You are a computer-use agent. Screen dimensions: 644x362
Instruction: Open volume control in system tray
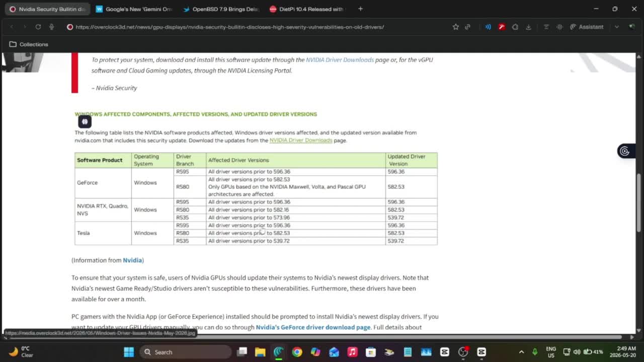tap(577, 352)
